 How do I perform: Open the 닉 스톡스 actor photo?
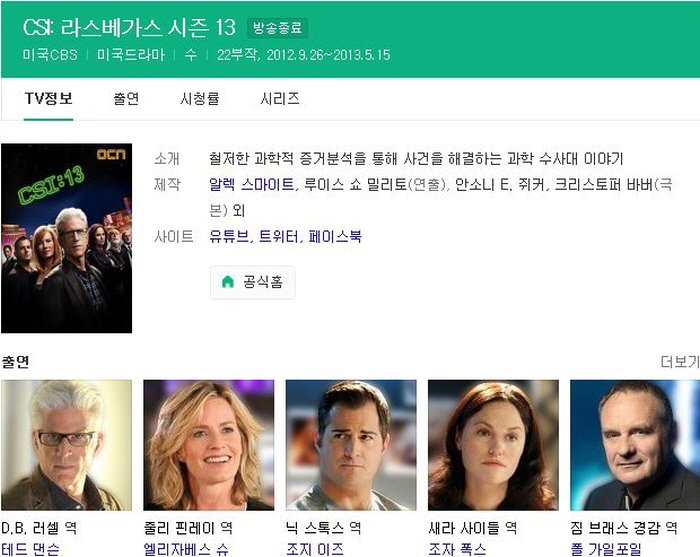click(351, 445)
